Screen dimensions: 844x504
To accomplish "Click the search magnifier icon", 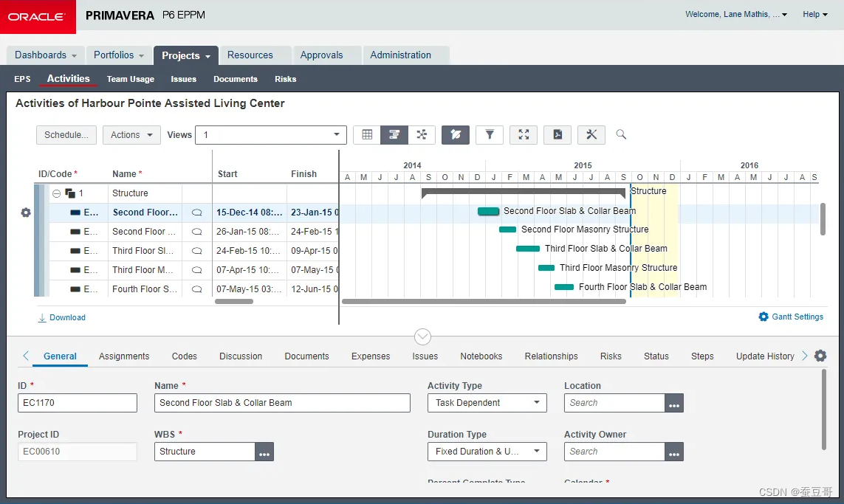I will click(x=621, y=134).
